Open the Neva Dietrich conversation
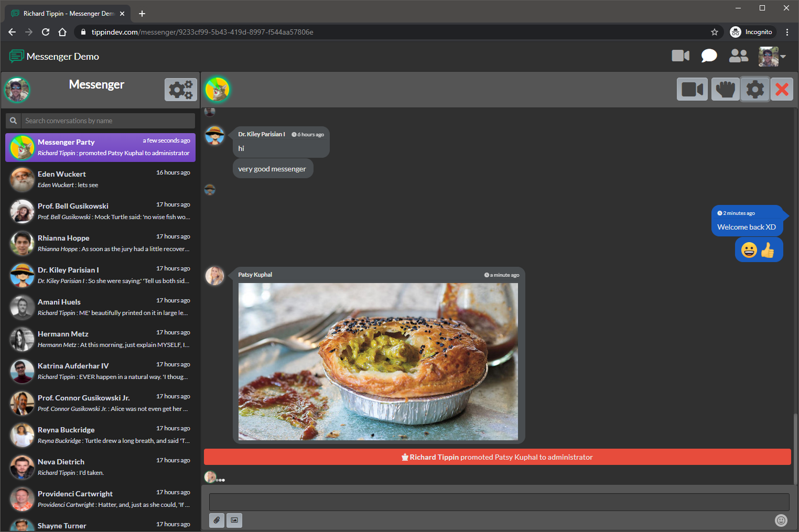The image size is (799, 532). tap(100, 467)
